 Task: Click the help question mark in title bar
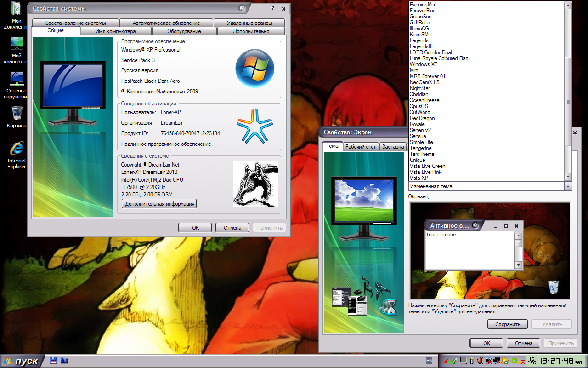click(x=273, y=8)
